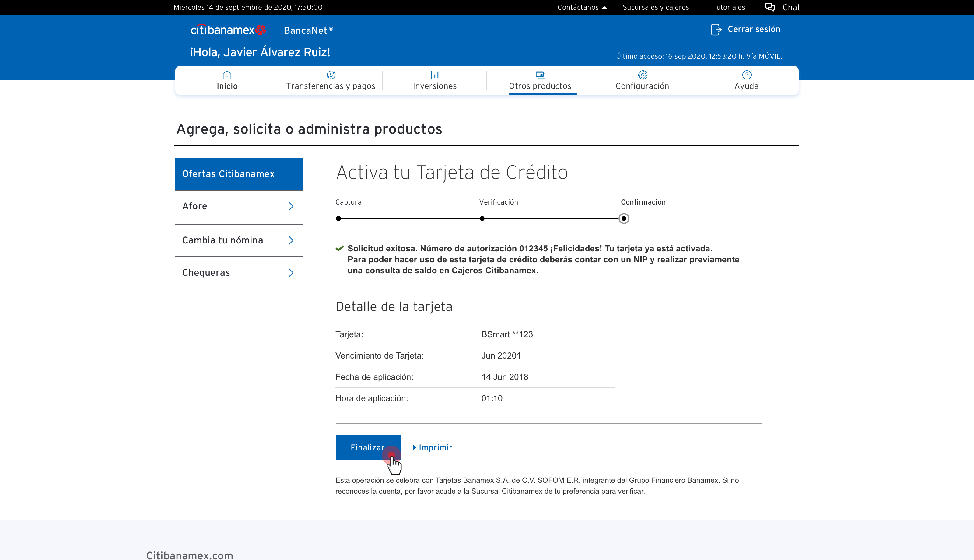Click the date value 14 Jun 2018
Viewport: 974px width, 560px height.
505,377
